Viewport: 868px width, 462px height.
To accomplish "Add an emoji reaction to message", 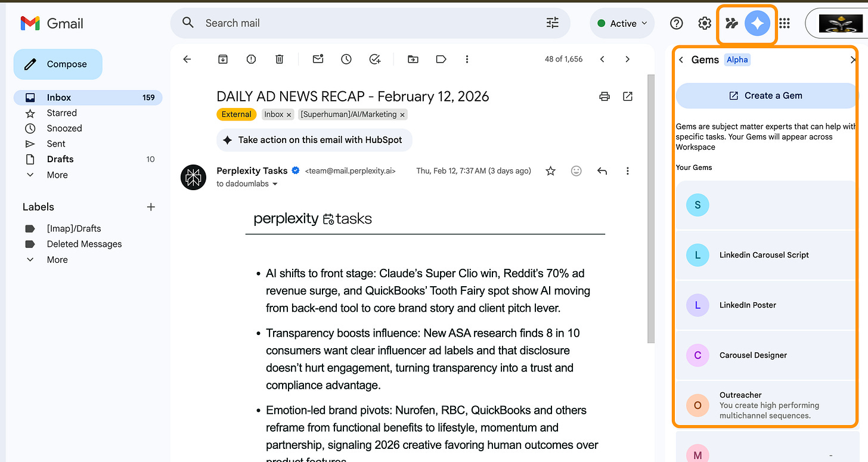I will click(x=576, y=171).
